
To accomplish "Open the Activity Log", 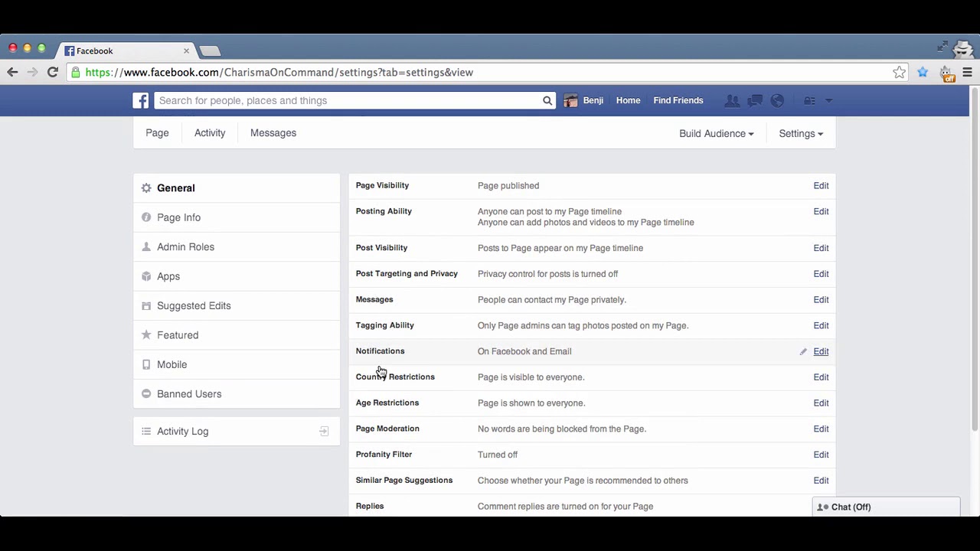I will pos(237,432).
